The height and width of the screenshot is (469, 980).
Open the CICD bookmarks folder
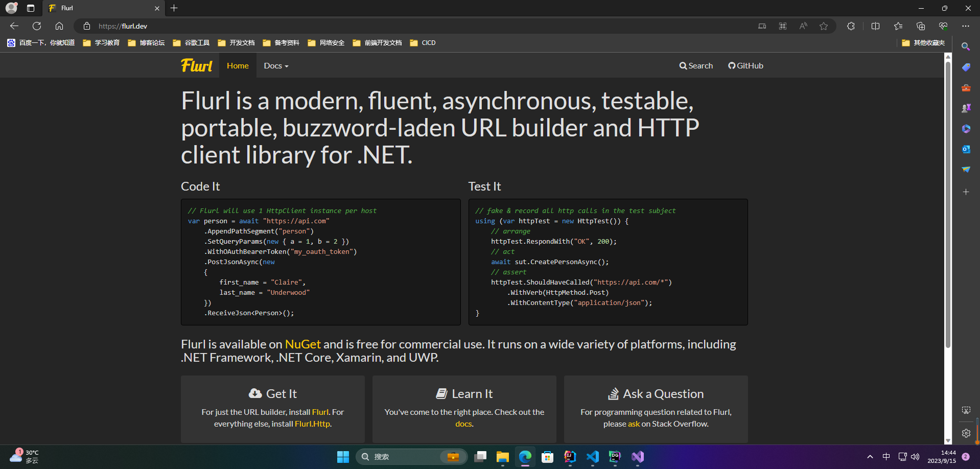pyautogui.click(x=423, y=43)
